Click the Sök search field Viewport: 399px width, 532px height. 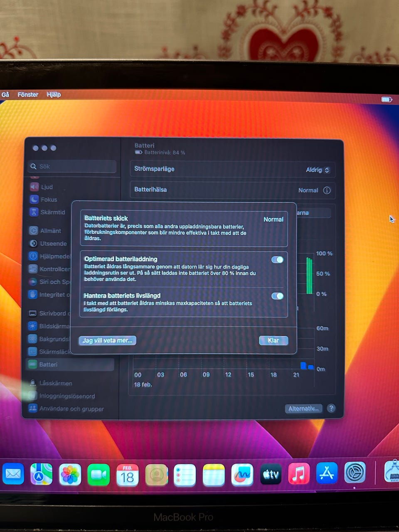(x=73, y=167)
